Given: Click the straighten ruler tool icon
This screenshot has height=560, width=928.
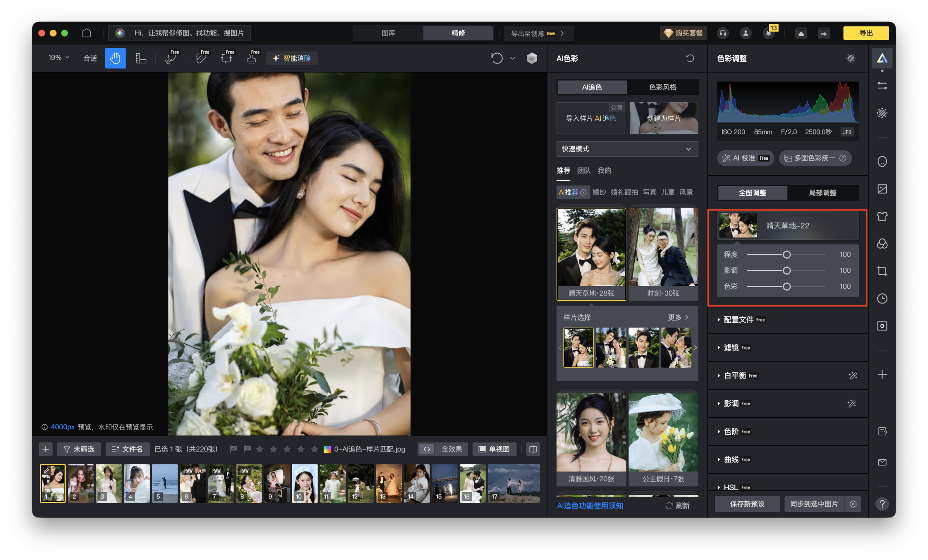Looking at the screenshot, I should (x=141, y=58).
